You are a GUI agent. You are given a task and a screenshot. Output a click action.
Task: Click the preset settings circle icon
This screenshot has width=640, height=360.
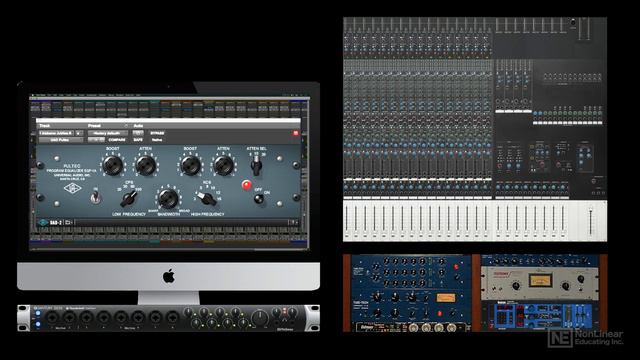(126, 126)
